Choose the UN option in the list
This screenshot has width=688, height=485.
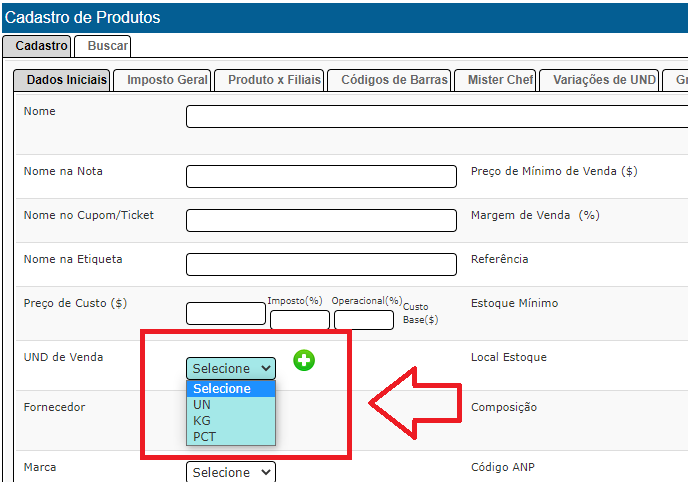[x=231, y=405]
